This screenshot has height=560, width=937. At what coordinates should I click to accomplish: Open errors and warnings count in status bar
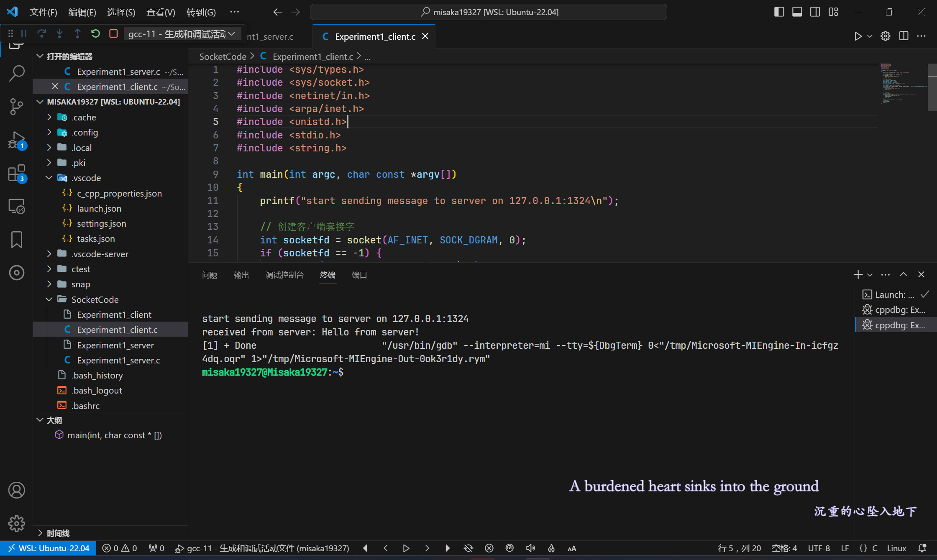coord(120,548)
